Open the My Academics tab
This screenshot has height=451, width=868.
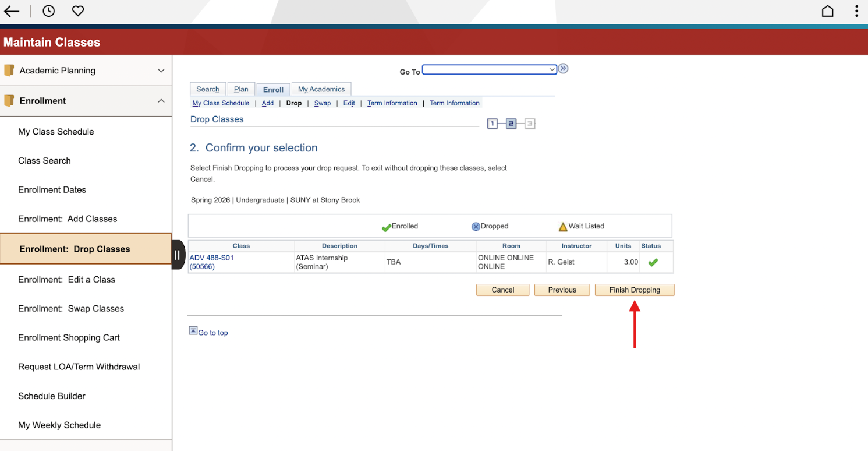[321, 89]
